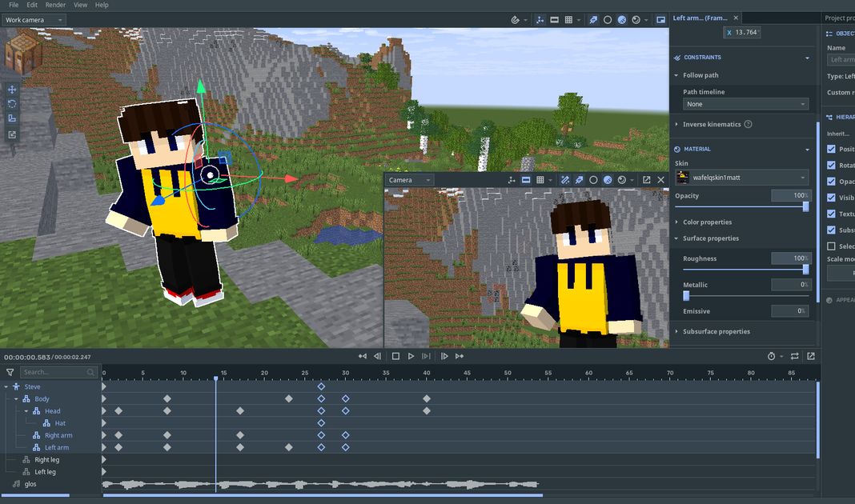Enable the unchecked Select inherit checkbox
Screen dimensions: 855x504
coord(831,246)
